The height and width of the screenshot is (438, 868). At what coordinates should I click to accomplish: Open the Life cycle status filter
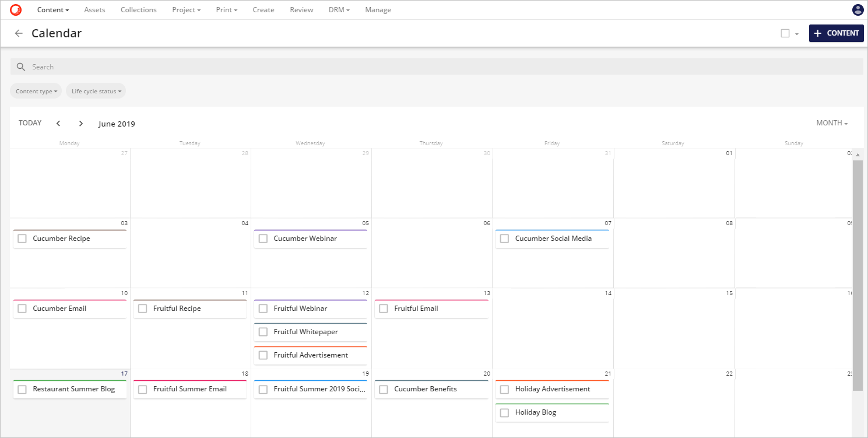96,92
